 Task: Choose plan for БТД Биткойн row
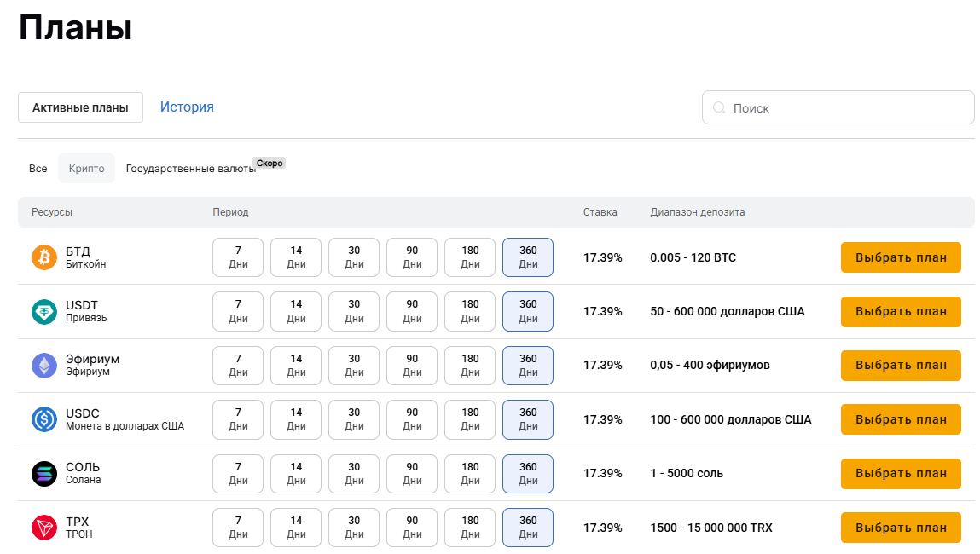(x=901, y=257)
